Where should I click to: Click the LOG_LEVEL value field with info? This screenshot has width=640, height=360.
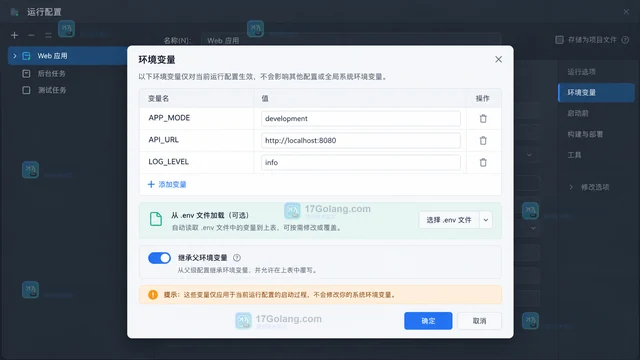coord(361,162)
